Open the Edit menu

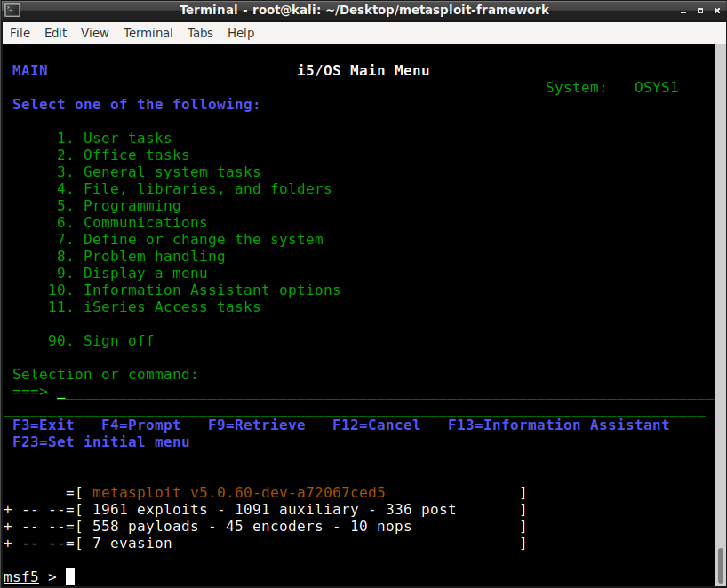tap(55, 33)
